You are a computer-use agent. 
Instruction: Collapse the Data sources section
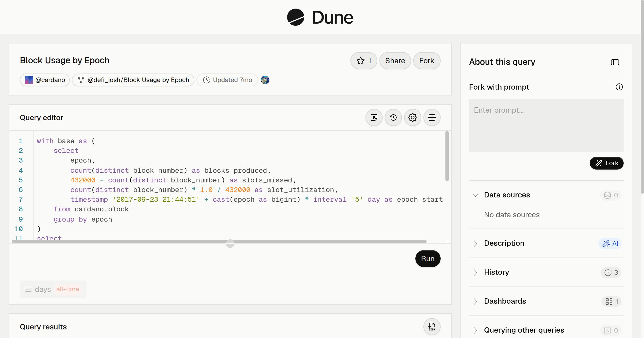point(475,195)
